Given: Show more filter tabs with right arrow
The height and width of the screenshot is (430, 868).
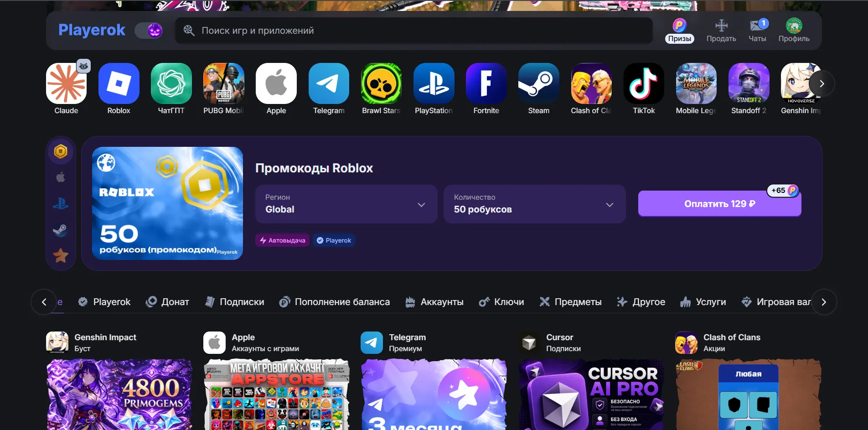Looking at the screenshot, I should [x=824, y=302].
